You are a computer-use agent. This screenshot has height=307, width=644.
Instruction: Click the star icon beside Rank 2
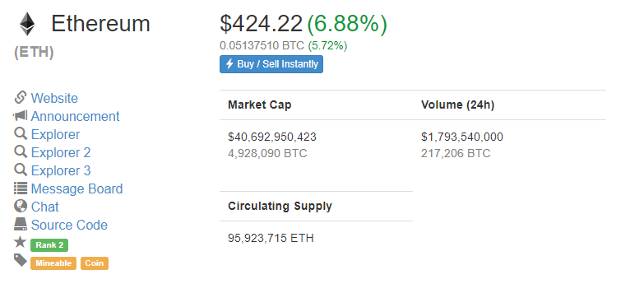[20, 242]
